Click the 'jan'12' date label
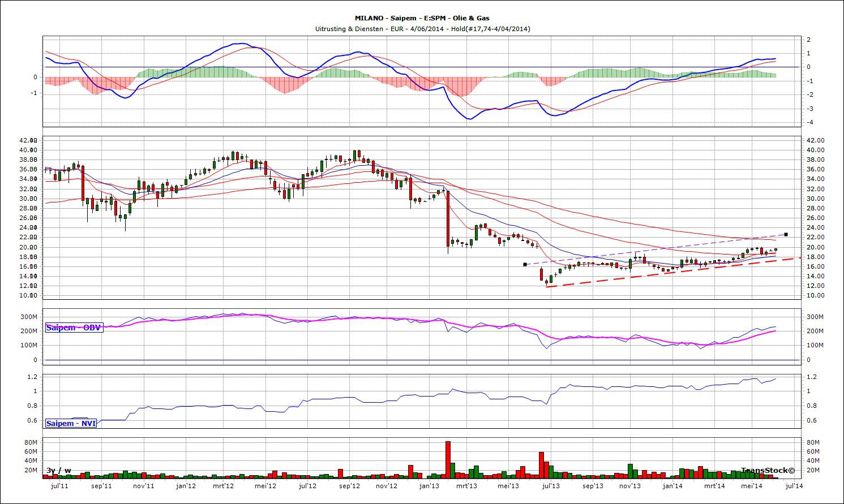Screen dimensions: 844x504 tap(186, 485)
